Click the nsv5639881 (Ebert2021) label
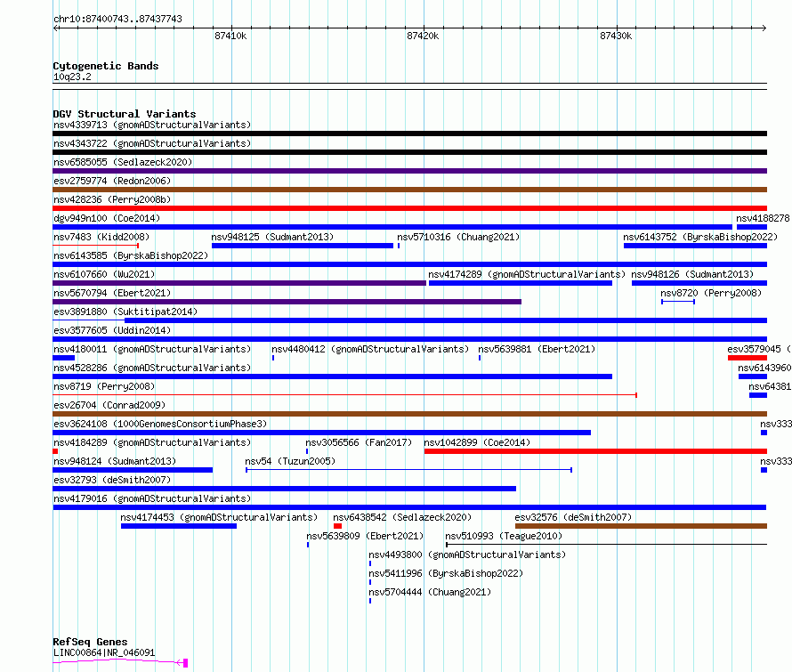This screenshot has height=672, width=792. tap(537, 349)
